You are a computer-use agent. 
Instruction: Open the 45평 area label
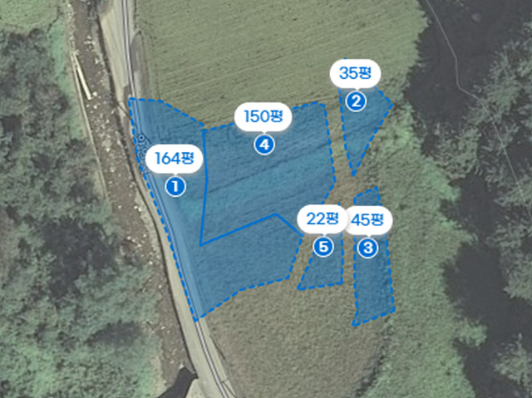pos(368,220)
